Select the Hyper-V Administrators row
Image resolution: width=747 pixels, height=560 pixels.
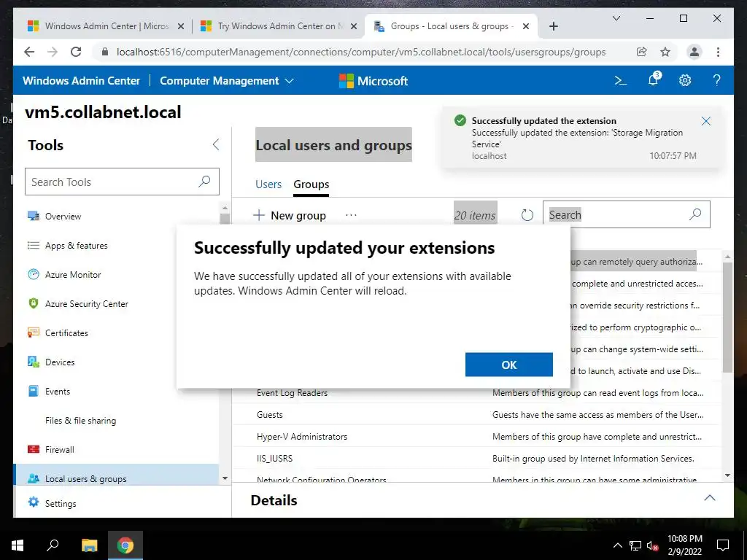click(x=476, y=437)
